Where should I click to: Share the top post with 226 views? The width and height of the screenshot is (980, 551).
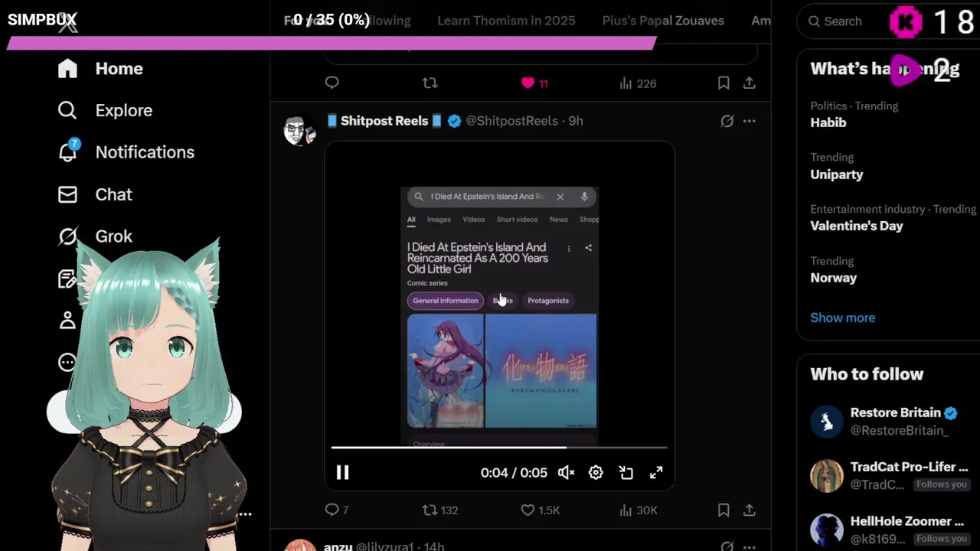coord(750,83)
